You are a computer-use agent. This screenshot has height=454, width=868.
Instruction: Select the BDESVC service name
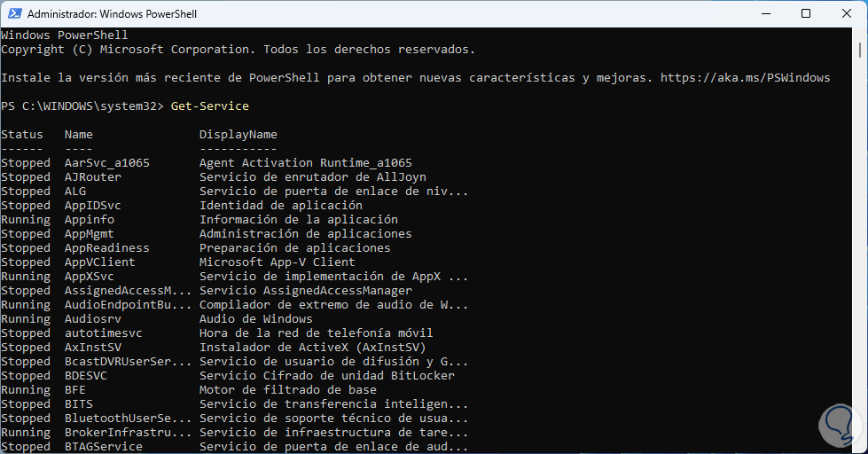(x=86, y=375)
